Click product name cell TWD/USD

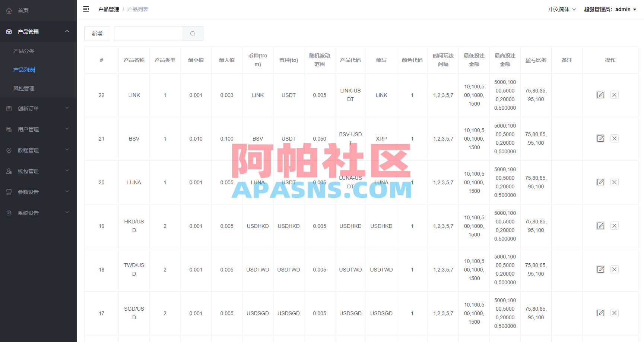click(134, 270)
